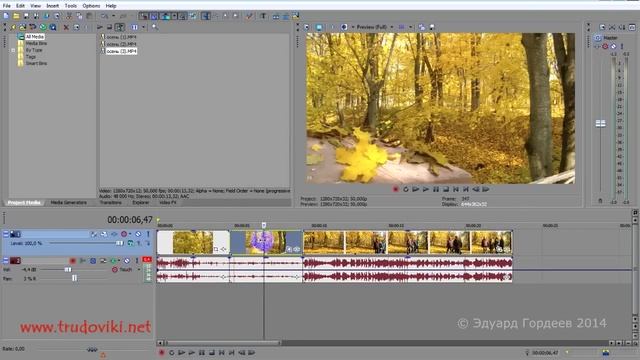Arm audio track 2 for record
The image size is (640, 360).
pyautogui.click(x=73, y=260)
